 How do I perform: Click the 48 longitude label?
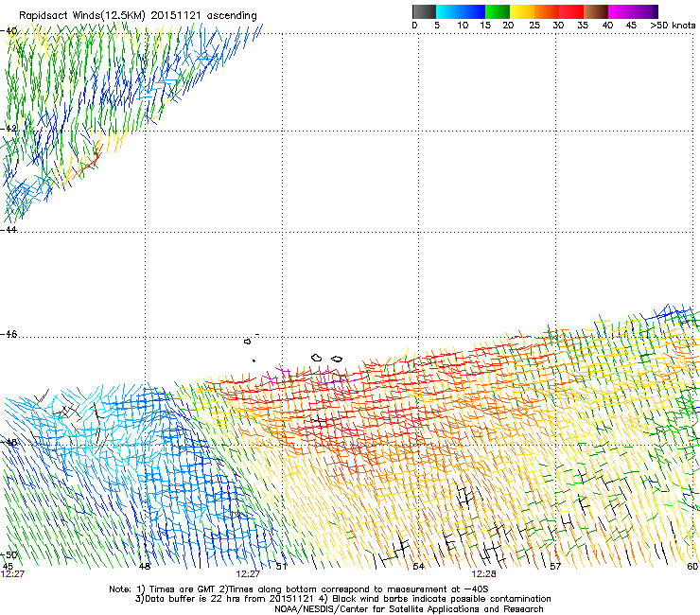(144, 566)
